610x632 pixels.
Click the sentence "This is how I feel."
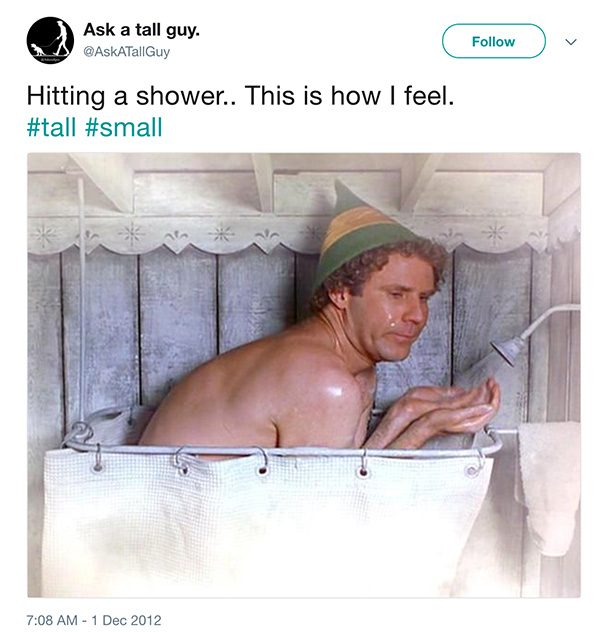point(349,96)
